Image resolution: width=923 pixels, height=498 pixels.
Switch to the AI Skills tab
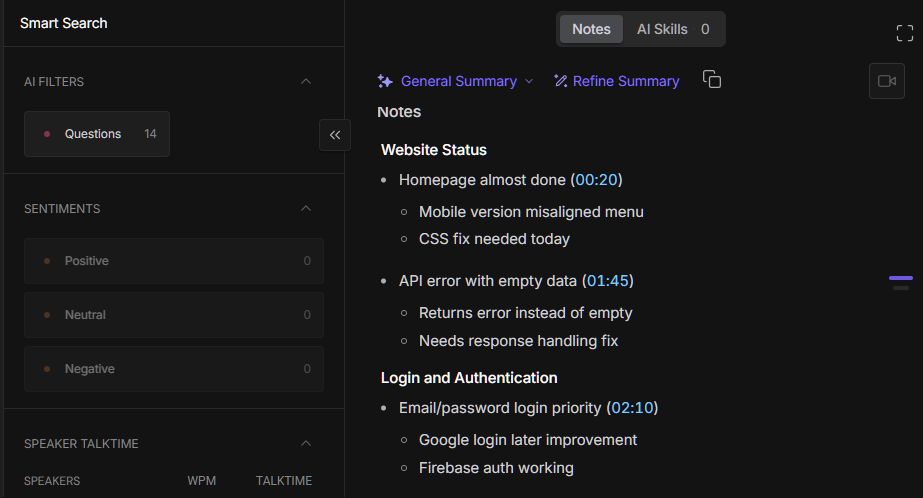point(673,29)
